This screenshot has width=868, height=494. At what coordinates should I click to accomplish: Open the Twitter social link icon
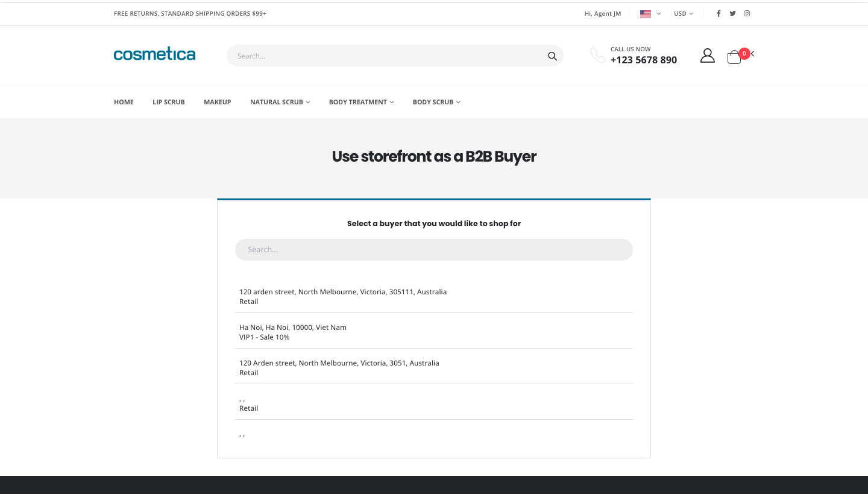pyautogui.click(x=732, y=13)
